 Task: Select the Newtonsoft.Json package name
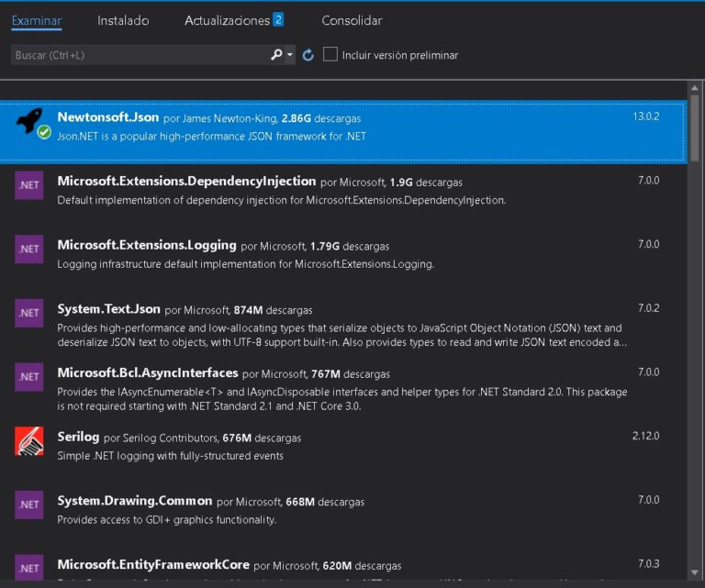pyautogui.click(x=108, y=117)
